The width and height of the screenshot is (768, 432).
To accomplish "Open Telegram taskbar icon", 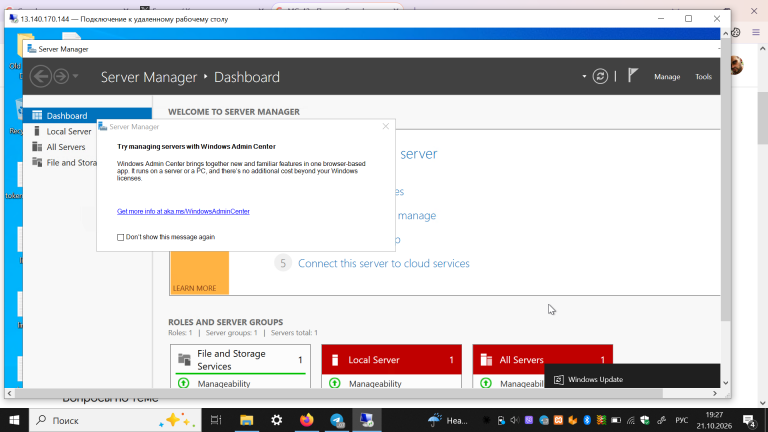I will click(337, 420).
